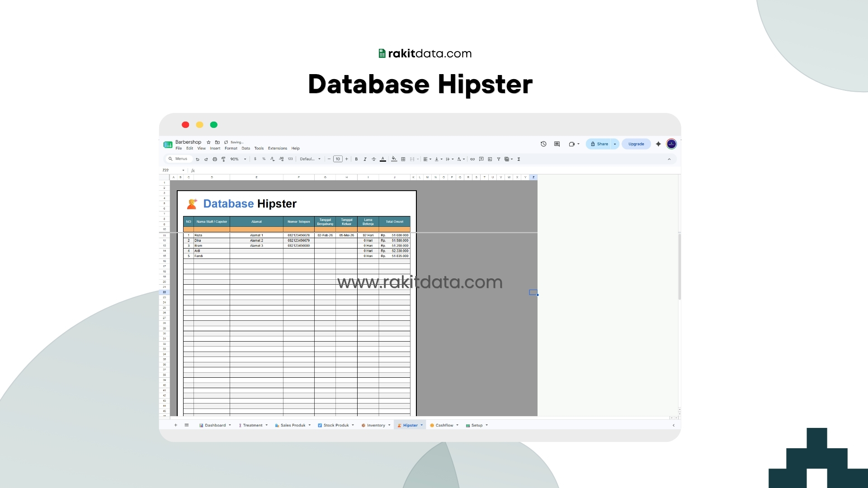Click the merge cells icon
The image size is (868, 488).
click(x=412, y=159)
